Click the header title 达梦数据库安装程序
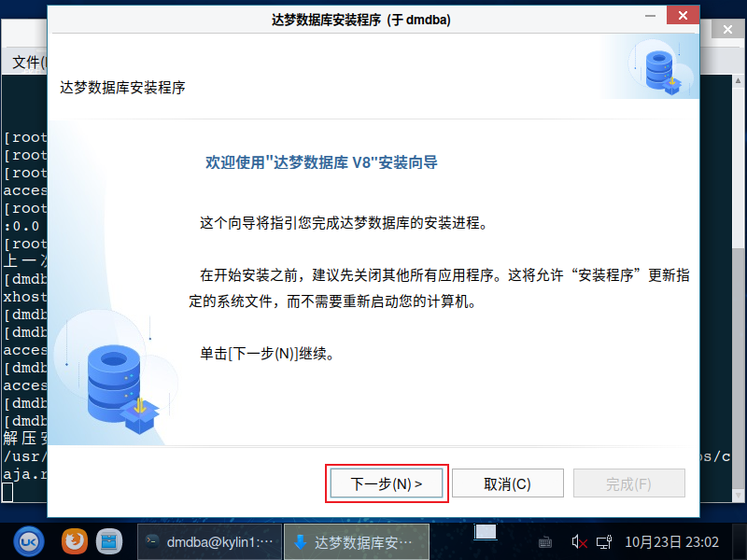Screen dimensions: 747x560 [x=122, y=88]
